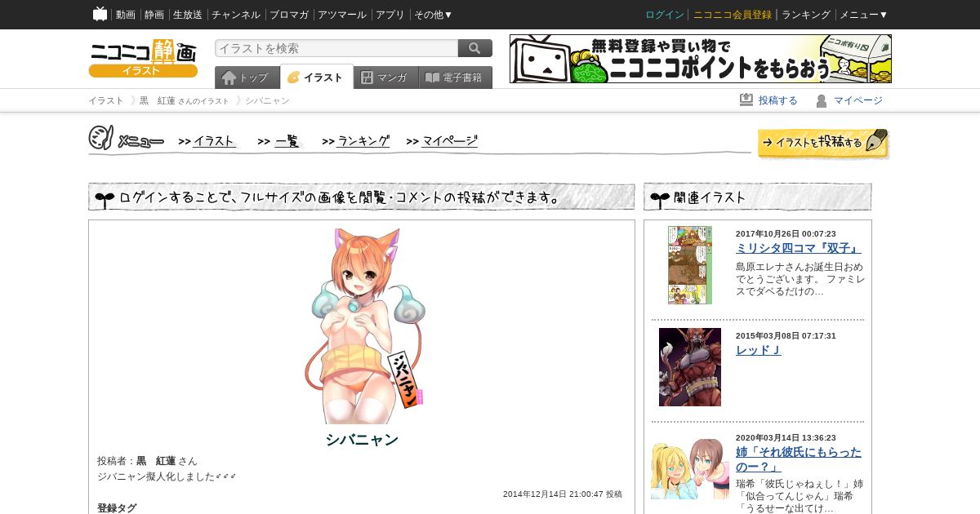The height and width of the screenshot is (514, 980).
Task: Open ミリシタ四コマ『双子』 thumbnail
Action: tap(690, 265)
